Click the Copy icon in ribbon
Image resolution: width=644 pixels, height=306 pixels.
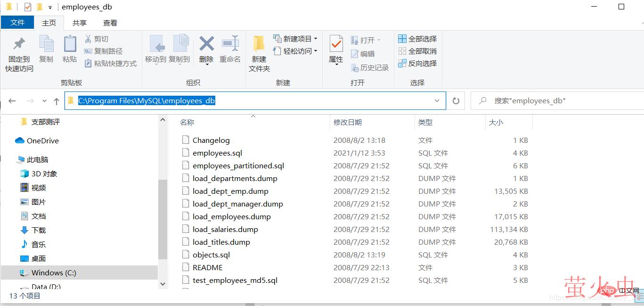tap(46, 44)
